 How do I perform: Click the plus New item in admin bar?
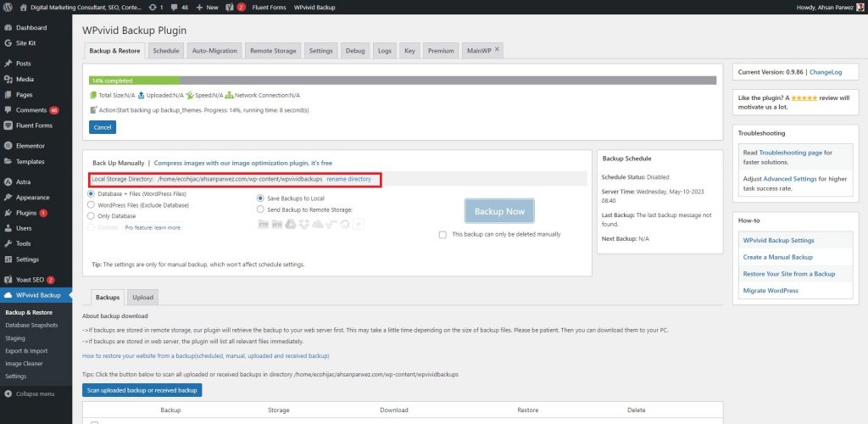pos(208,8)
